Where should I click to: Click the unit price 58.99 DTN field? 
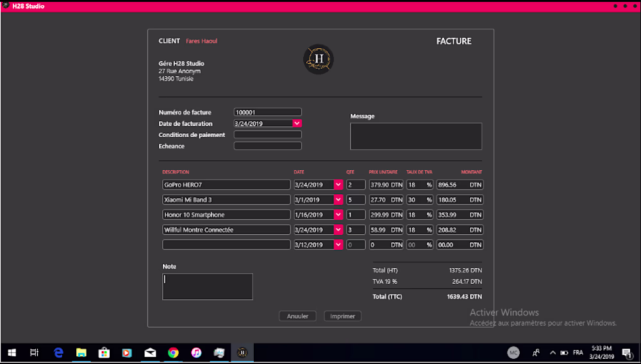(x=387, y=229)
